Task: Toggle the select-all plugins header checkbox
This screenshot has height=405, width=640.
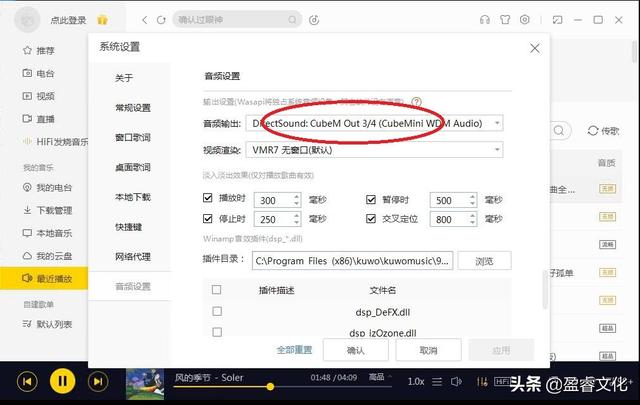Action: (217, 289)
